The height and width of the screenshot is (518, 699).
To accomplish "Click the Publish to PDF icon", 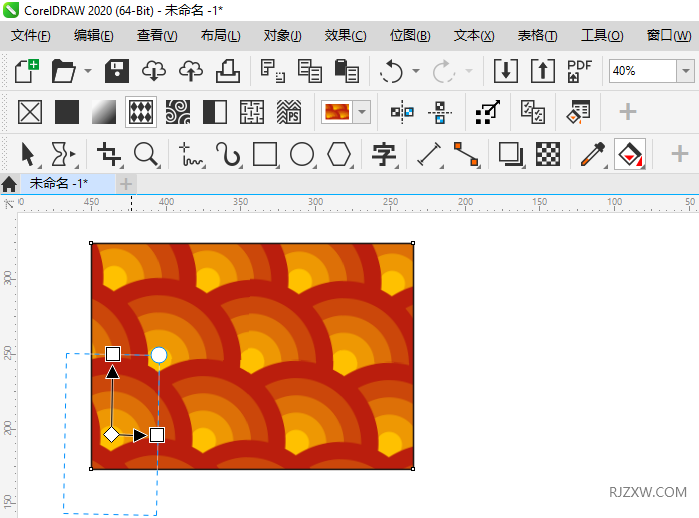I will [x=579, y=71].
